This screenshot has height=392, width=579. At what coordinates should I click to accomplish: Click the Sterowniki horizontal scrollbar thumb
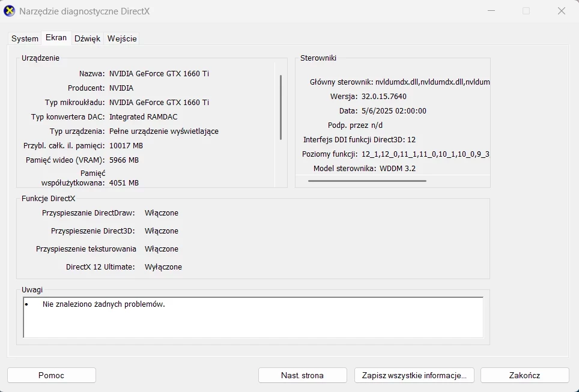pyautogui.click(x=367, y=181)
